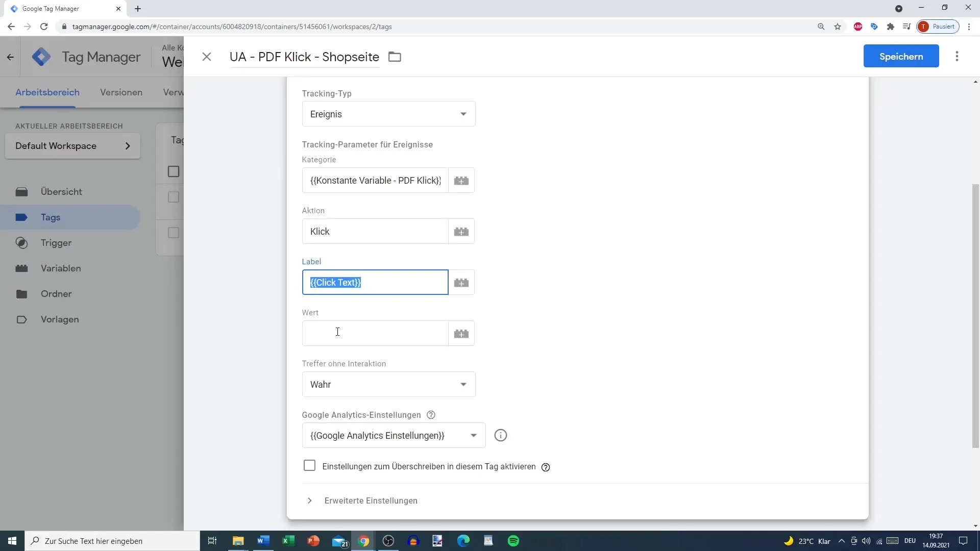Click the Variablen icon in the left sidebar

click(22, 268)
